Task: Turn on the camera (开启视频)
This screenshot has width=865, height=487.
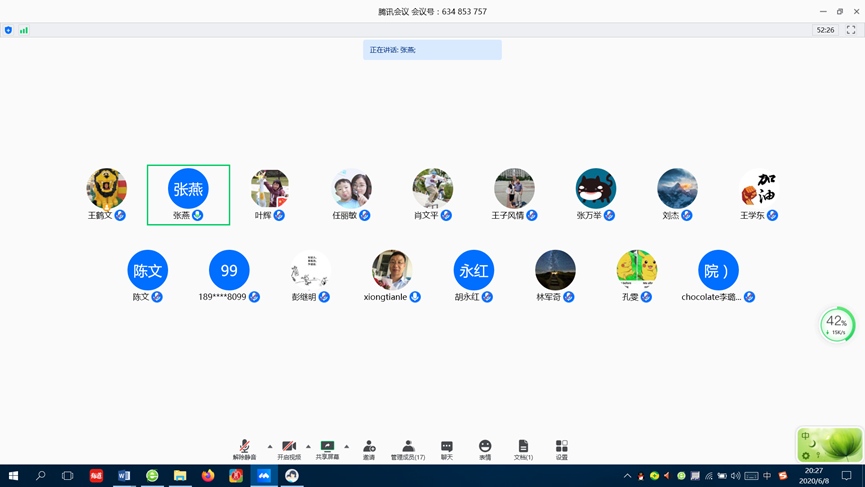Action: [288, 449]
